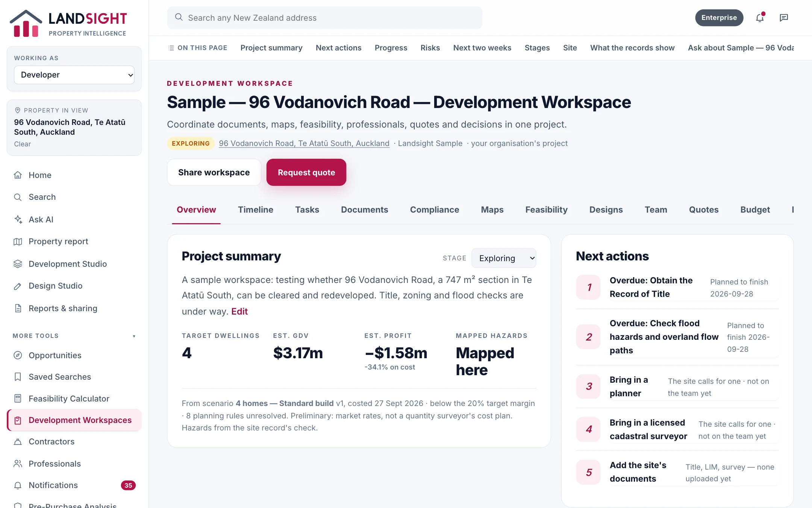Click the Opportunities compass icon
The height and width of the screenshot is (508, 812).
pos(18,355)
